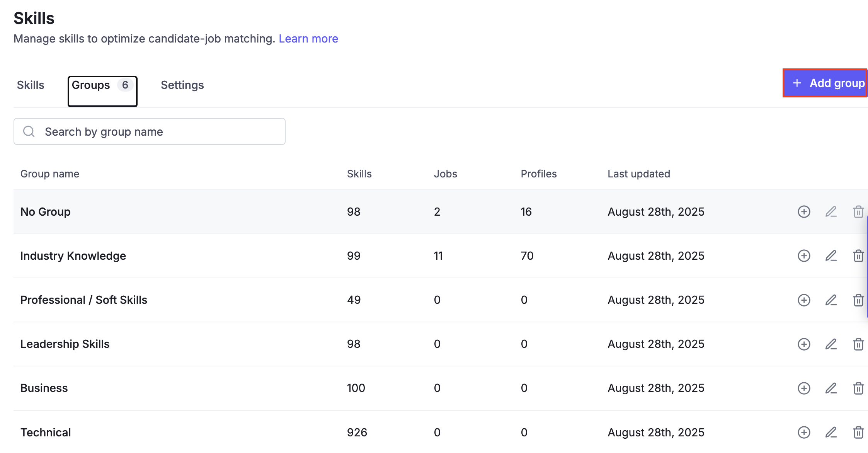Image resolution: width=868 pixels, height=453 pixels.
Task: Delete the Industry Knowledge group
Action: click(x=858, y=256)
